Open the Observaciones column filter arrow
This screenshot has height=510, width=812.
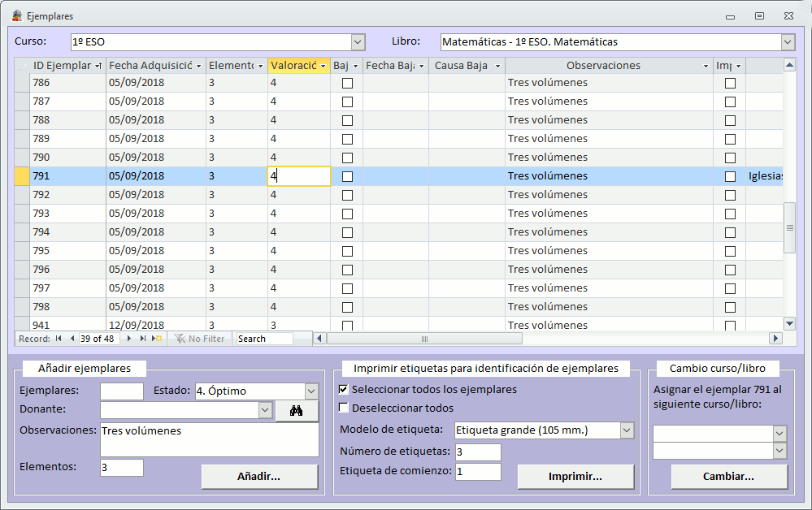tap(705, 66)
